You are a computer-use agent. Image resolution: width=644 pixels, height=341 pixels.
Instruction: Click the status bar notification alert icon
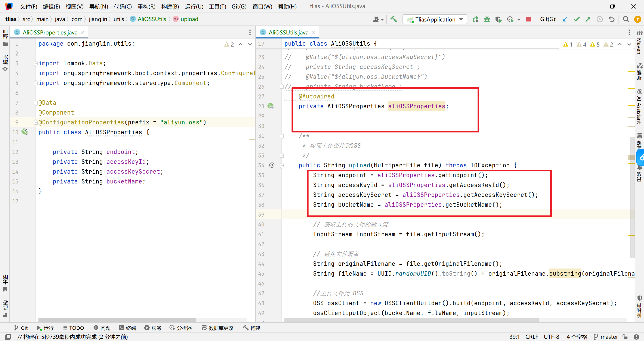pos(636,337)
